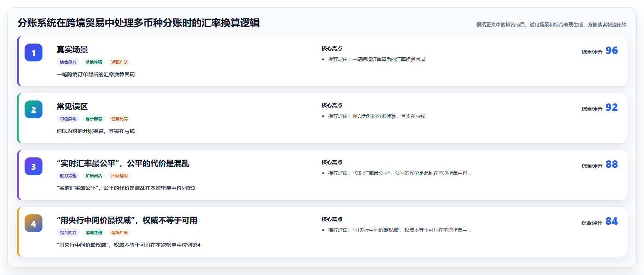Click the 综合评分 label beside 84
Viewport: 644px width, 275px height.
(x=592, y=223)
